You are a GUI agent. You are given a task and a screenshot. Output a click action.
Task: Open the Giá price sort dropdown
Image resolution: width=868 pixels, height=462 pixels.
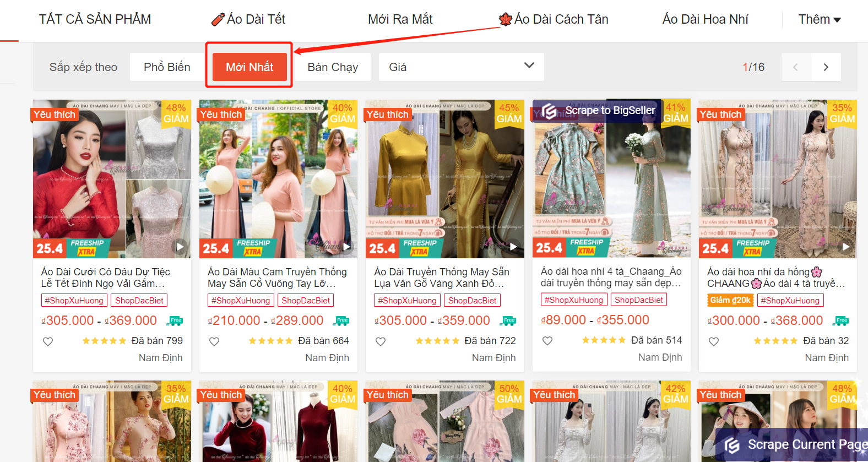click(461, 67)
